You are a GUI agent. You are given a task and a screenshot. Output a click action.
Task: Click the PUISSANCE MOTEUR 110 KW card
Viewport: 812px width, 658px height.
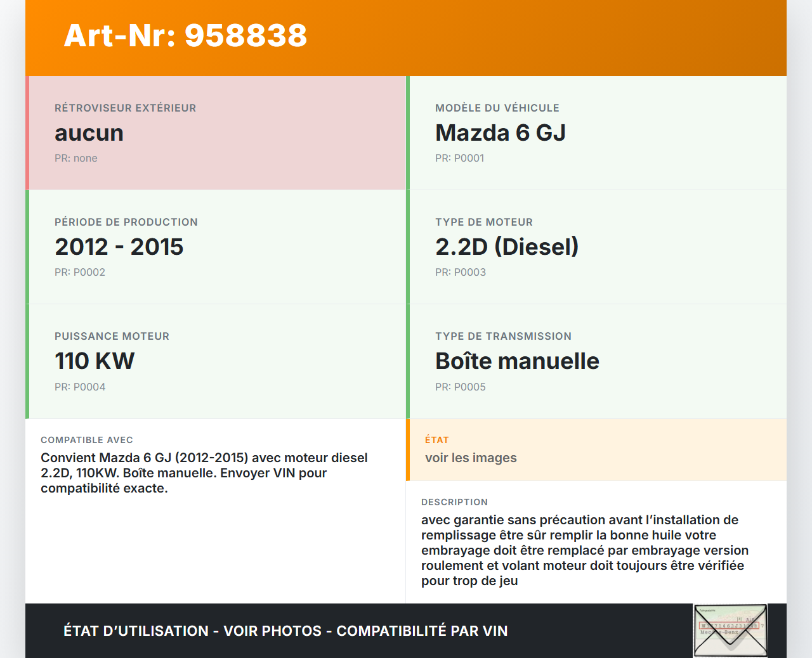(216, 361)
